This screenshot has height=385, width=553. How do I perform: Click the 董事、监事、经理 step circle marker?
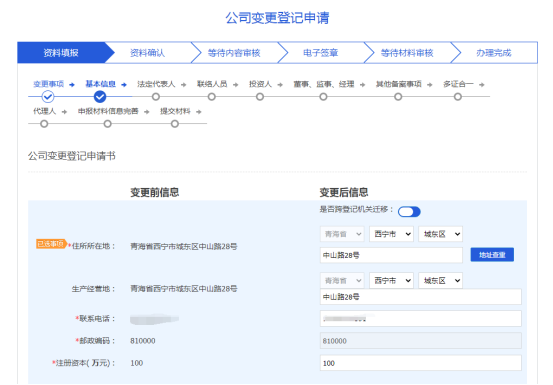tap(323, 97)
